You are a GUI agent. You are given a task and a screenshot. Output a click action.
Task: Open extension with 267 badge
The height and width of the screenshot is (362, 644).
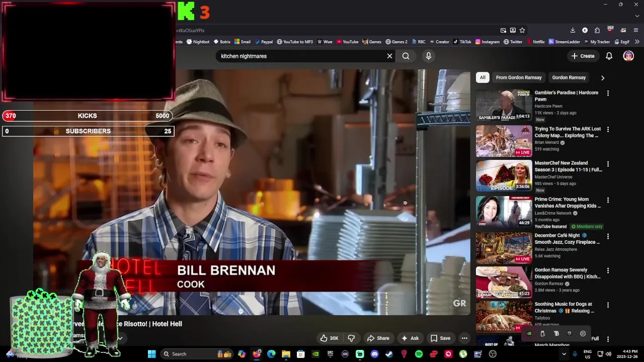pos(610,30)
